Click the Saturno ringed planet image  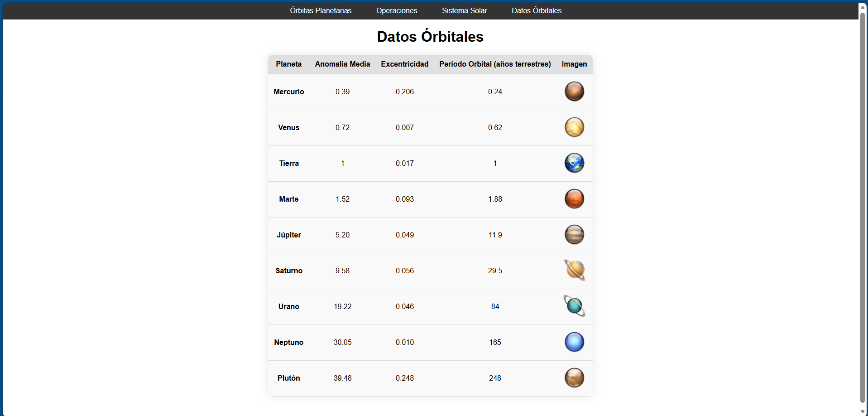click(574, 271)
